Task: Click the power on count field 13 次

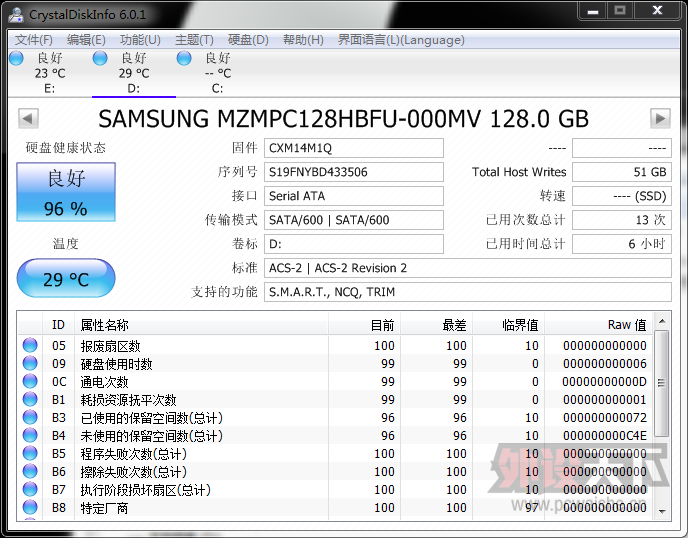Action: [x=622, y=220]
